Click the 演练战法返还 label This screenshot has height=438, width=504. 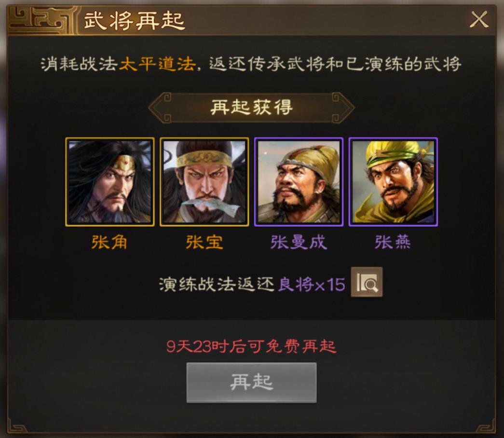click(217, 284)
